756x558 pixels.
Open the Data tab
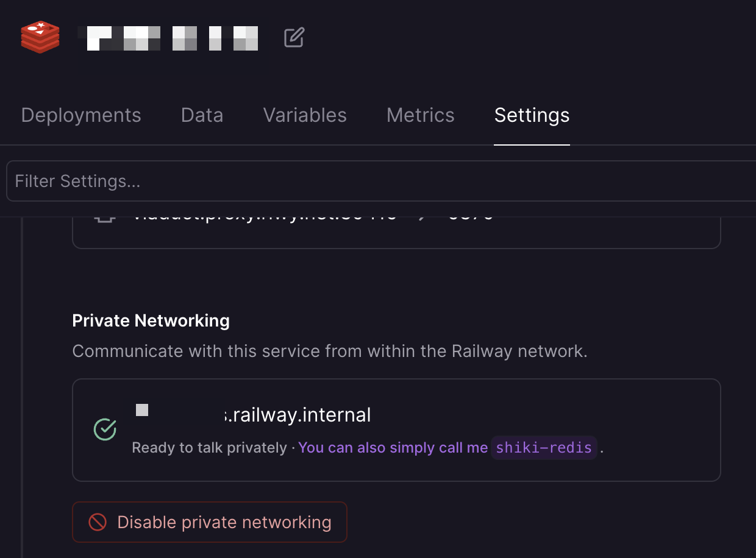[202, 115]
